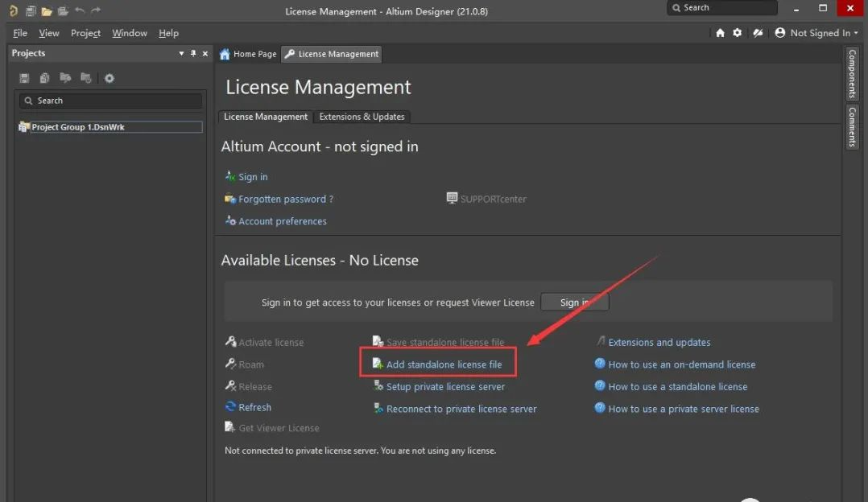Click the undo arrow in title bar
The height and width of the screenshot is (502, 868).
(x=80, y=11)
